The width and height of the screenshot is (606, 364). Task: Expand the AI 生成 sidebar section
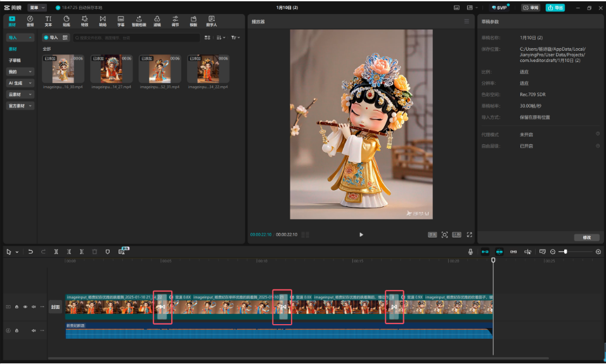pos(20,83)
